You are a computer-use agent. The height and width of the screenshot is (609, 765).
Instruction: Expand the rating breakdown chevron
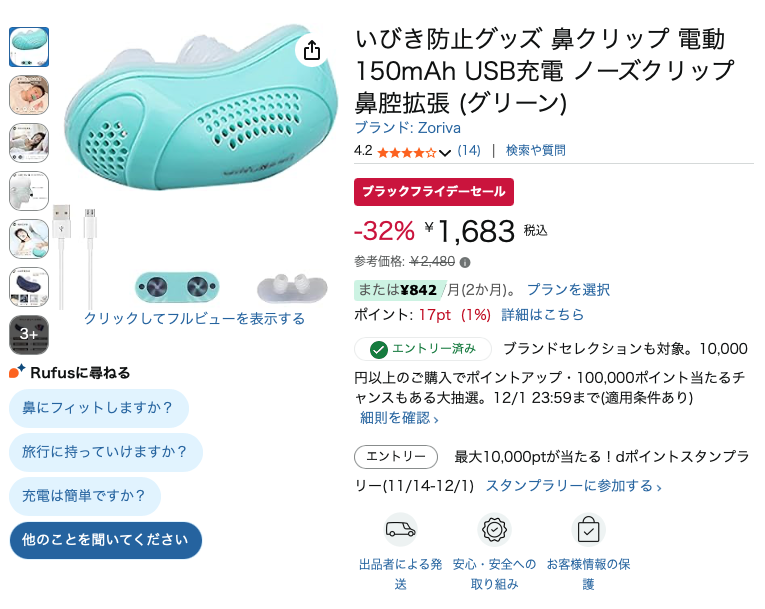point(445,153)
